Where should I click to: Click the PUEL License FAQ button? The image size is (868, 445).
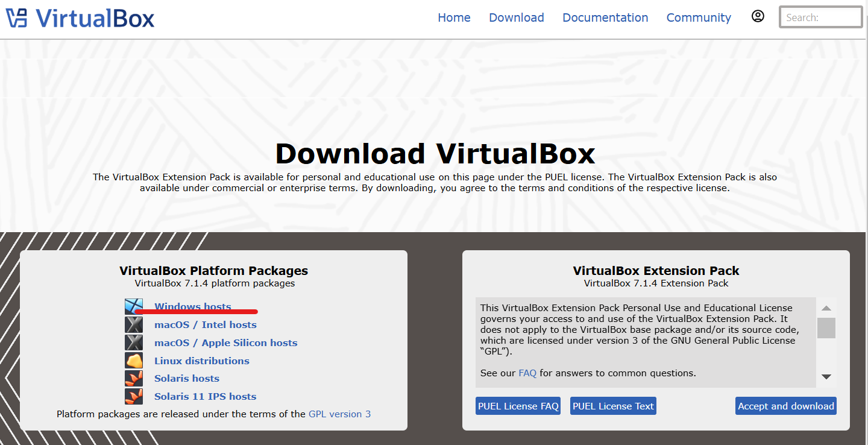click(x=518, y=406)
